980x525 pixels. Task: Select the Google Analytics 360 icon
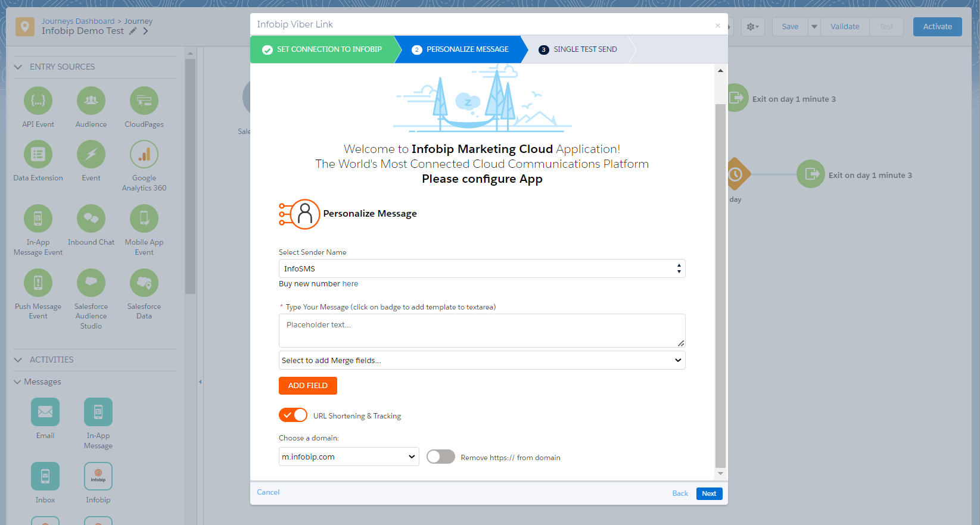[x=144, y=155]
